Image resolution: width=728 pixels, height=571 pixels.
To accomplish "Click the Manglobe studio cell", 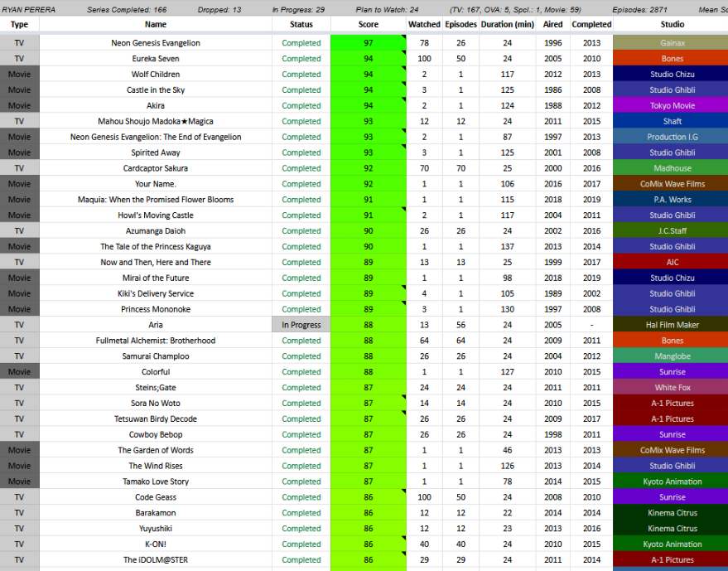I will tap(673, 356).
